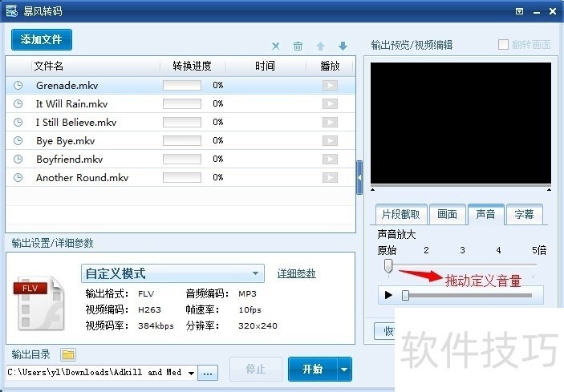Click clock status icon for It Will Rain.mkv

coord(18,104)
